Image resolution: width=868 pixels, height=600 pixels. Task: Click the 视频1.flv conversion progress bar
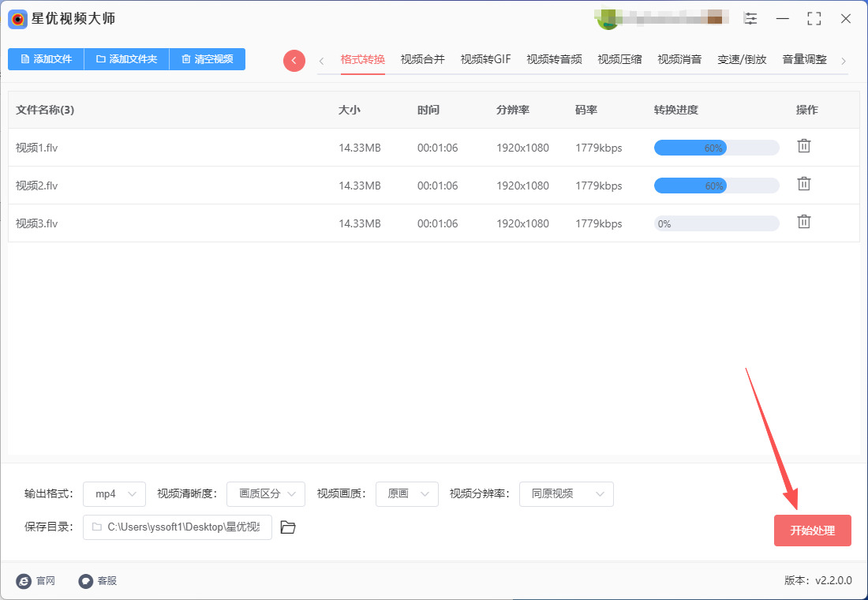tap(716, 148)
